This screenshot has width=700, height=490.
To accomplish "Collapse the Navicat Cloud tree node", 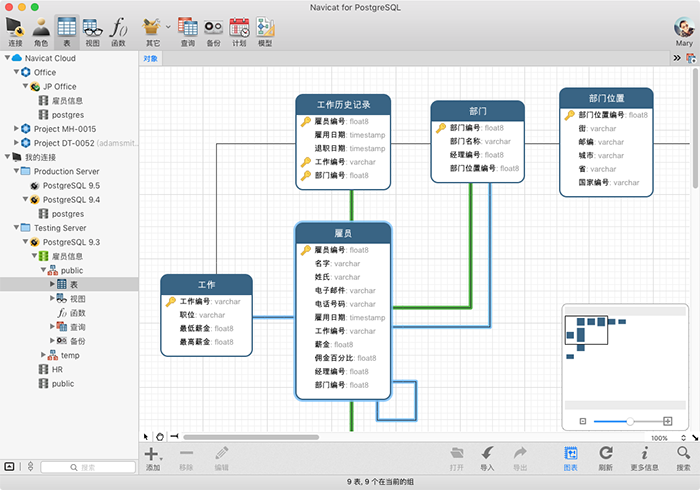I will [x=7, y=58].
